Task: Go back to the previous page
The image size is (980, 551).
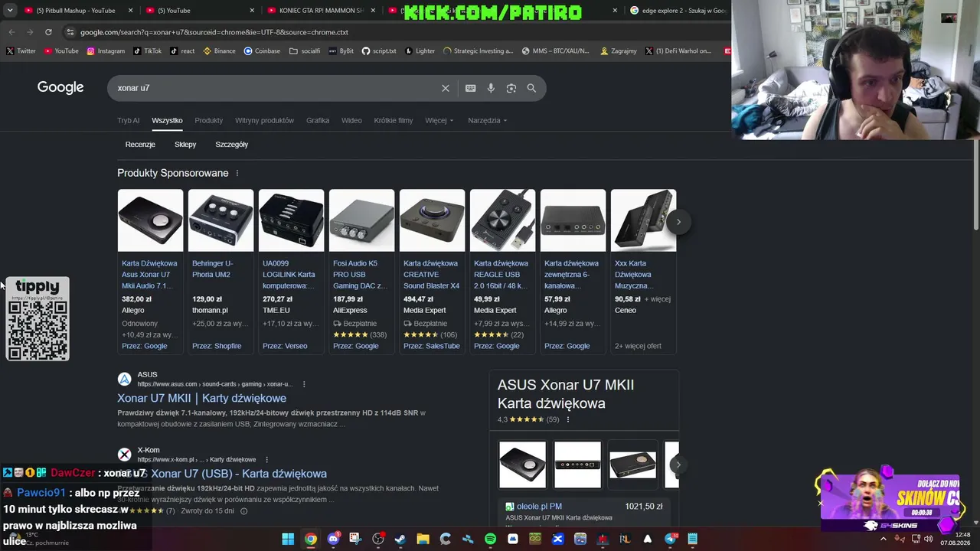Action: [11, 32]
